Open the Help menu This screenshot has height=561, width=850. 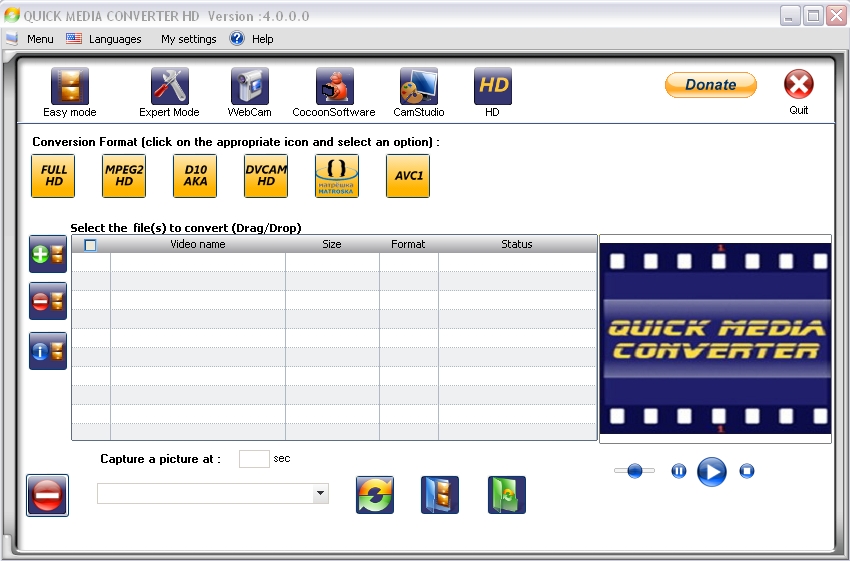tap(262, 39)
